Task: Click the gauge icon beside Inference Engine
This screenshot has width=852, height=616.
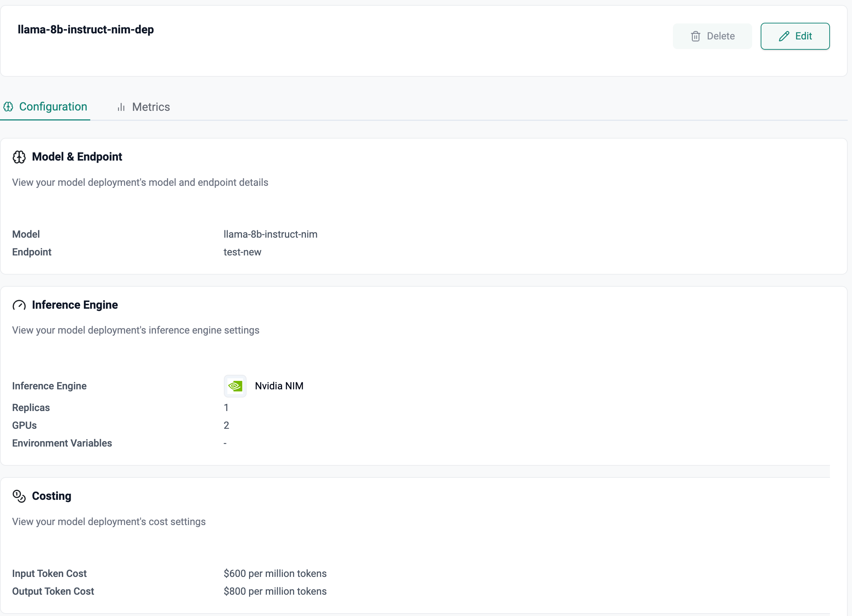Action: click(19, 305)
